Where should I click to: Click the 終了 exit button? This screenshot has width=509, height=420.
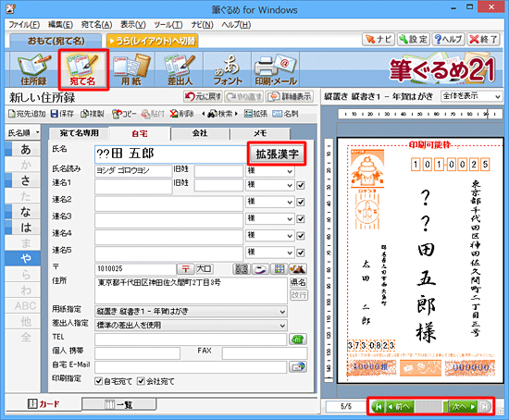click(483, 39)
